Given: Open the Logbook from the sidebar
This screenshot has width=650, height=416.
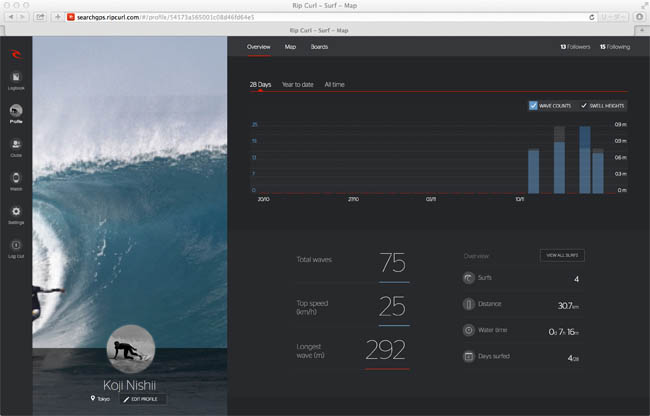Looking at the screenshot, I should (16, 80).
